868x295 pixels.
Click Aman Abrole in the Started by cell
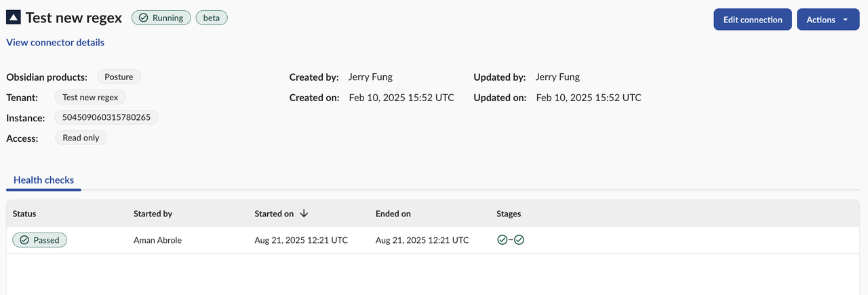[x=157, y=240]
